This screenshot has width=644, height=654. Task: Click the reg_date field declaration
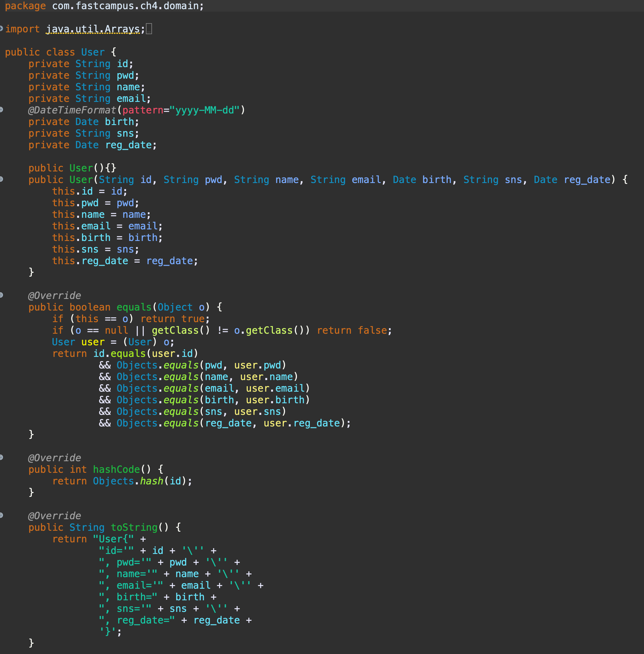(128, 145)
